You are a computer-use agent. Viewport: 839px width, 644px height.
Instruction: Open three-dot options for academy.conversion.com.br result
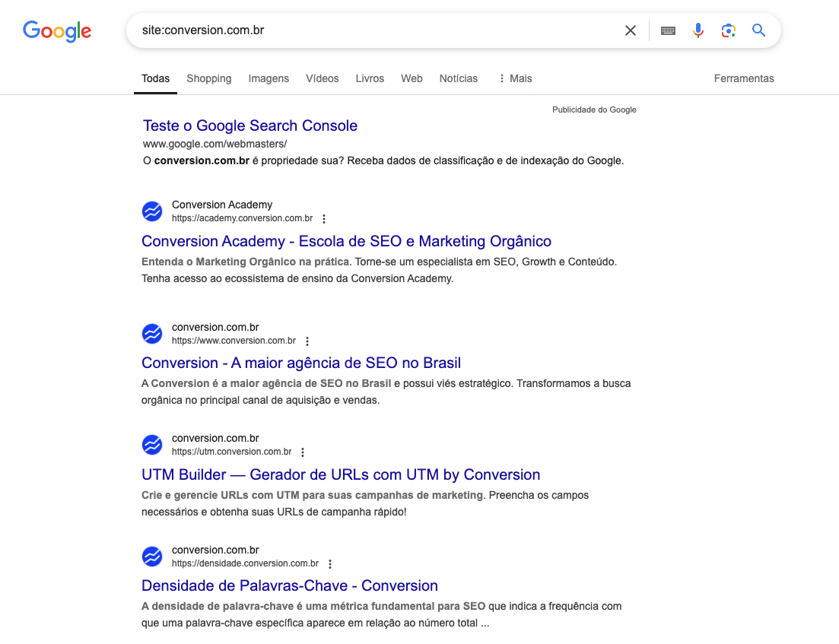tap(324, 219)
